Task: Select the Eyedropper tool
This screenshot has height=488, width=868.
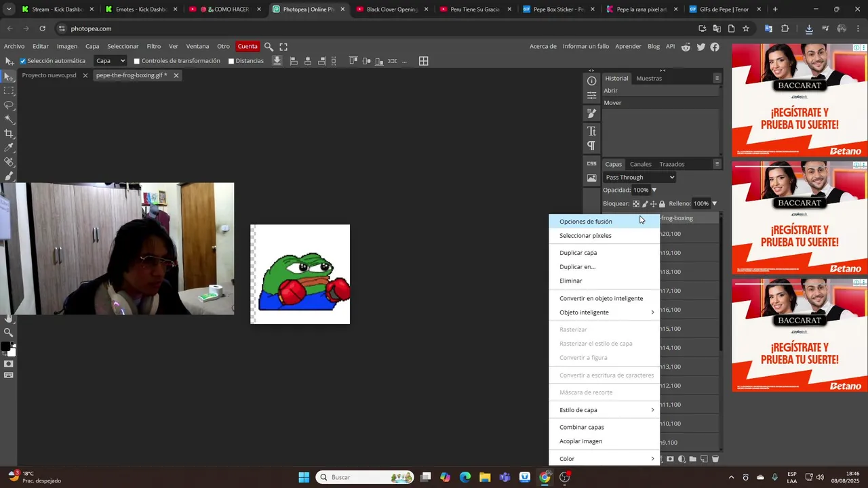Action: (9, 148)
